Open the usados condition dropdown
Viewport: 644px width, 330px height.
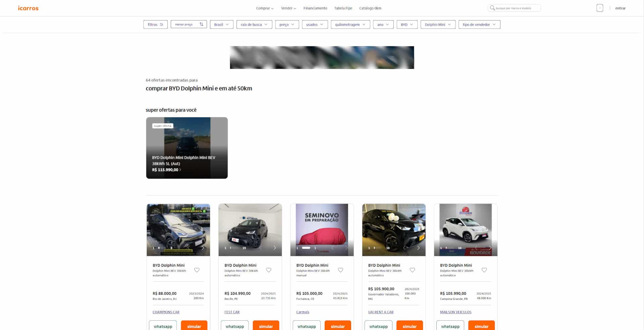315,24
